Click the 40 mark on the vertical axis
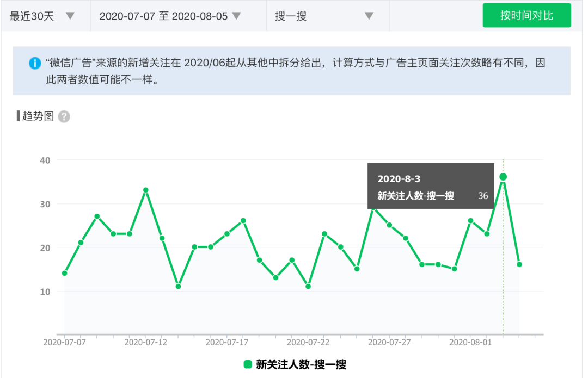 [x=45, y=160]
